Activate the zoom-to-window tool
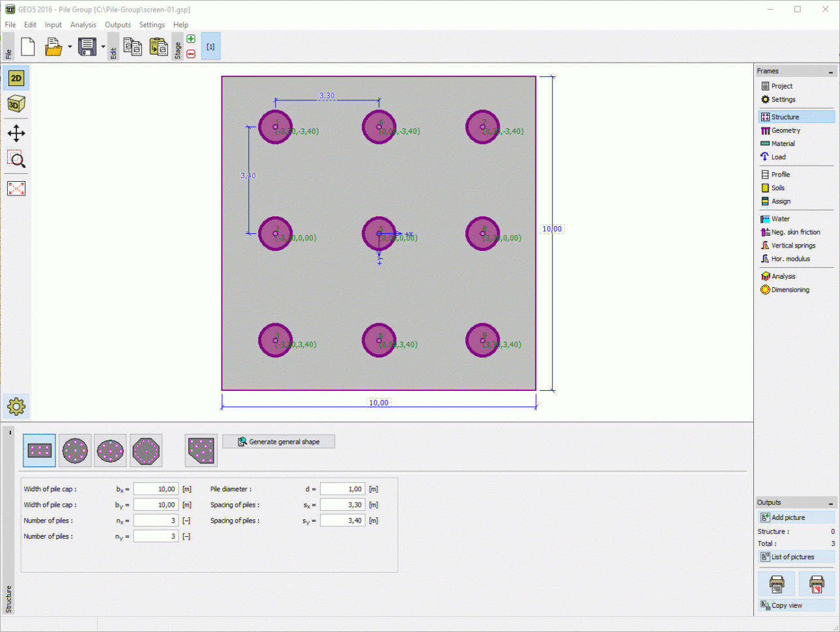The width and height of the screenshot is (840, 632). pyautogui.click(x=16, y=160)
